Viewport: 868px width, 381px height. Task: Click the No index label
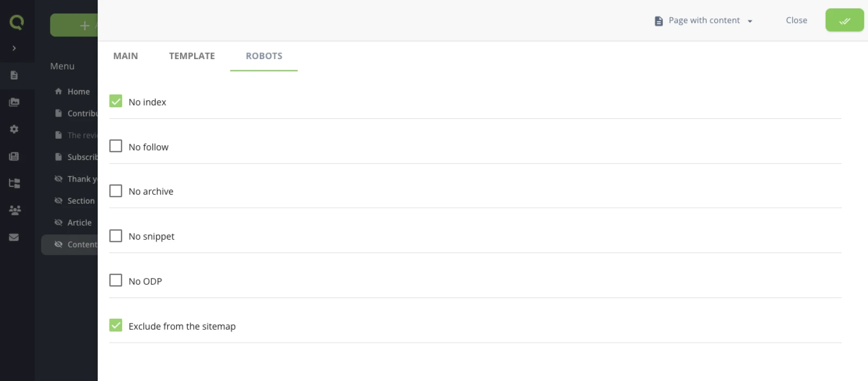pyautogui.click(x=147, y=102)
